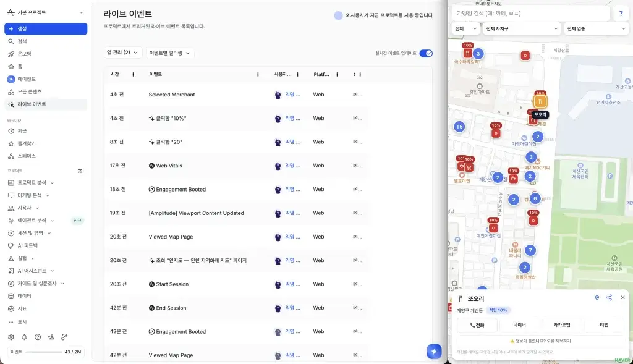Open 검색 in the sidebar
This screenshot has height=364, width=633.
[x=46, y=41]
